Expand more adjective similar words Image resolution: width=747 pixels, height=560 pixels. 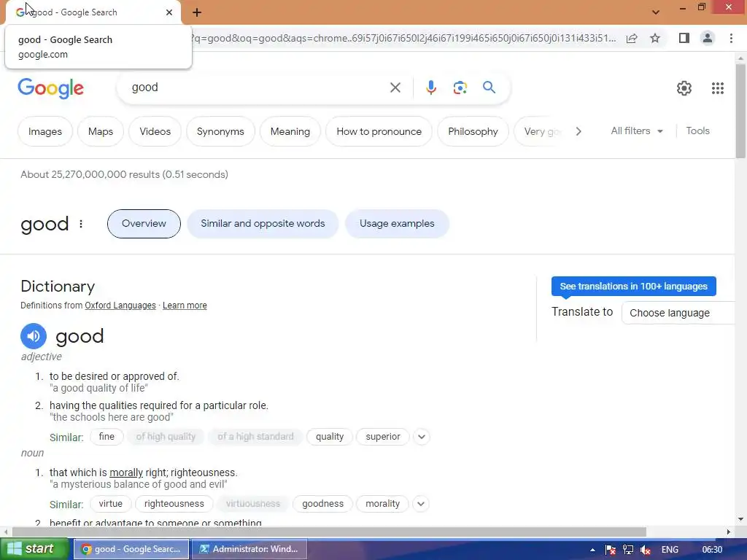pyautogui.click(x=422, y=437)
